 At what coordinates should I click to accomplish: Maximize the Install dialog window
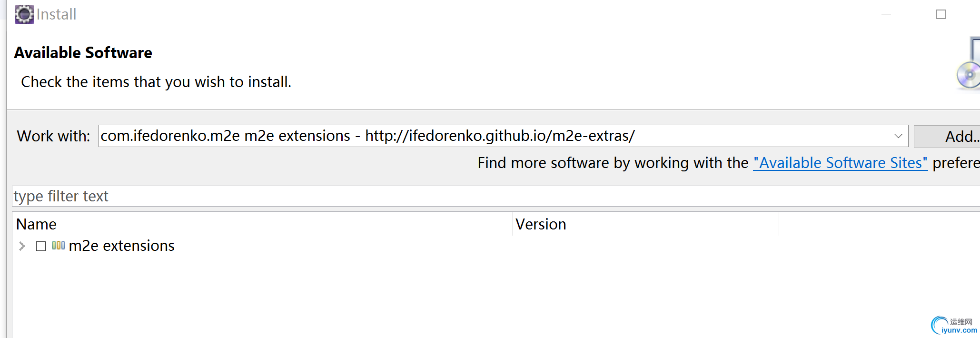point(941,14)
